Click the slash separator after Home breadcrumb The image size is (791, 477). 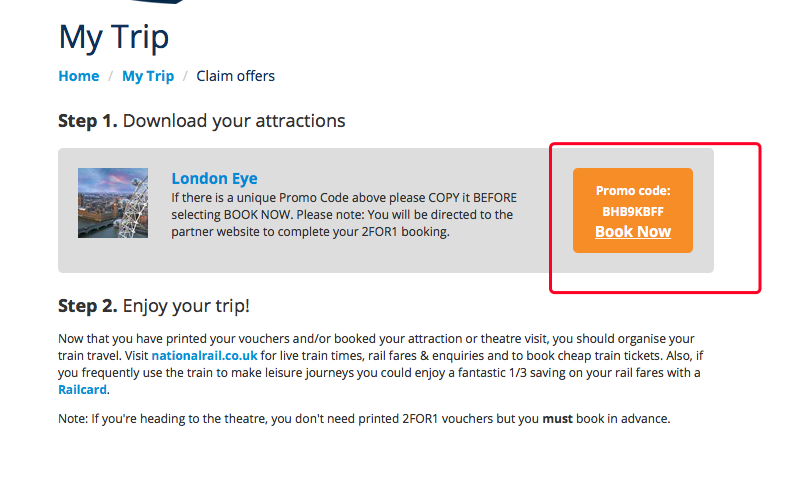(111, 76)
